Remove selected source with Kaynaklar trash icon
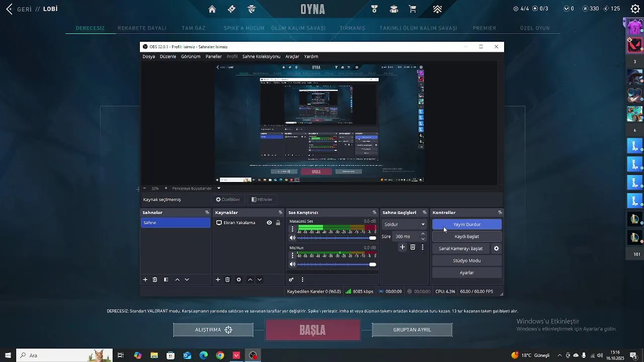Viewport: 644px width, 362px height. coord(227,280)
